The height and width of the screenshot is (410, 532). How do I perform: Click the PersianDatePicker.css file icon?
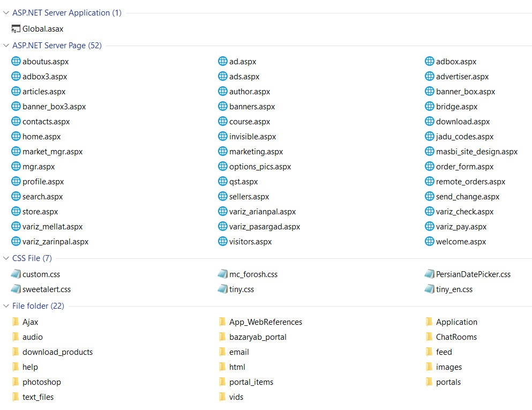coord(429,274)
